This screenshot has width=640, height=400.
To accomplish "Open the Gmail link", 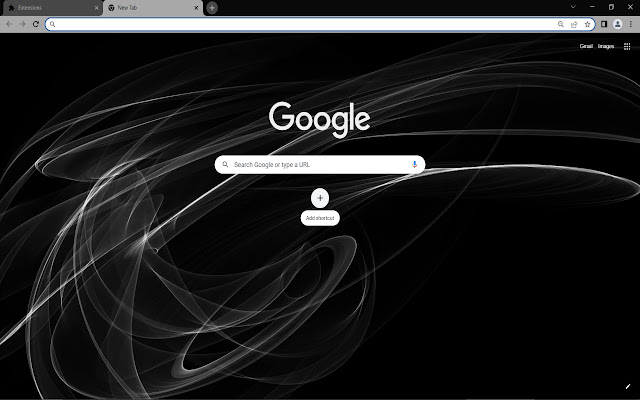I will pyautogui.click(x=586, y=46).
